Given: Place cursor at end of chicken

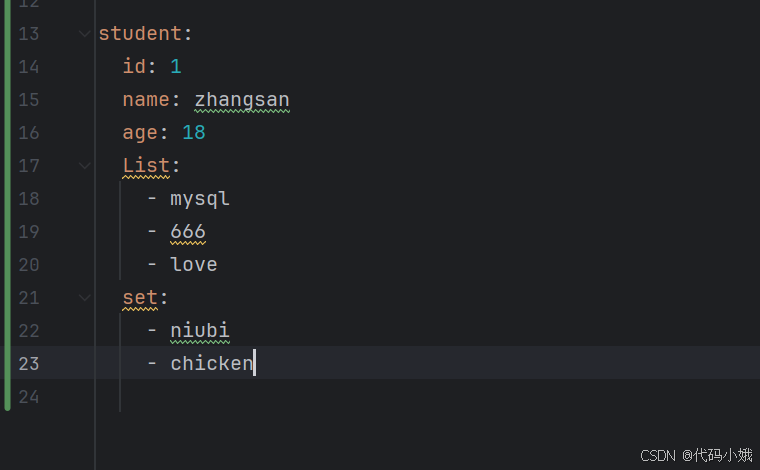Looking at the screenshot, I should coord(254,364).
